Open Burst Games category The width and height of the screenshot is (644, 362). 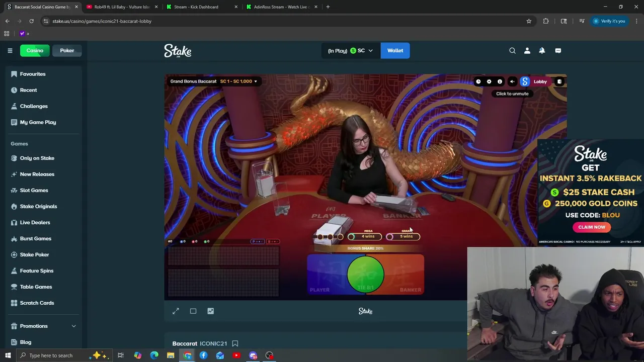point(35,238)
